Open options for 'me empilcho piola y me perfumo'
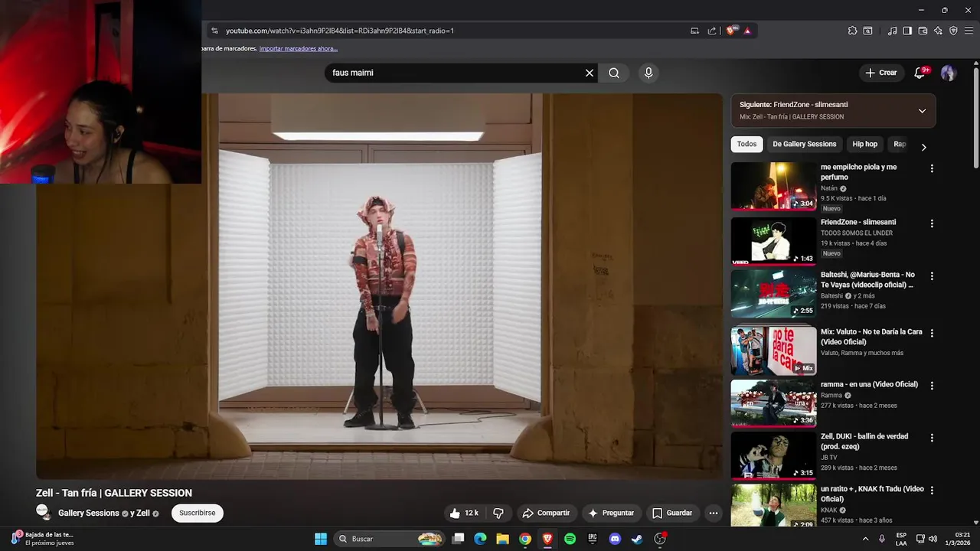 932,168
